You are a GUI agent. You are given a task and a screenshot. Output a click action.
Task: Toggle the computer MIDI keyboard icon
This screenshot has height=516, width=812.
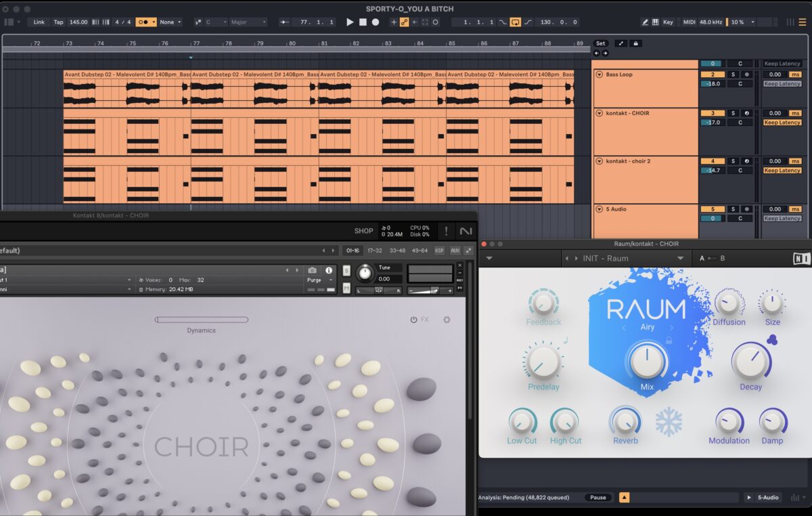(x=655, y=22)
